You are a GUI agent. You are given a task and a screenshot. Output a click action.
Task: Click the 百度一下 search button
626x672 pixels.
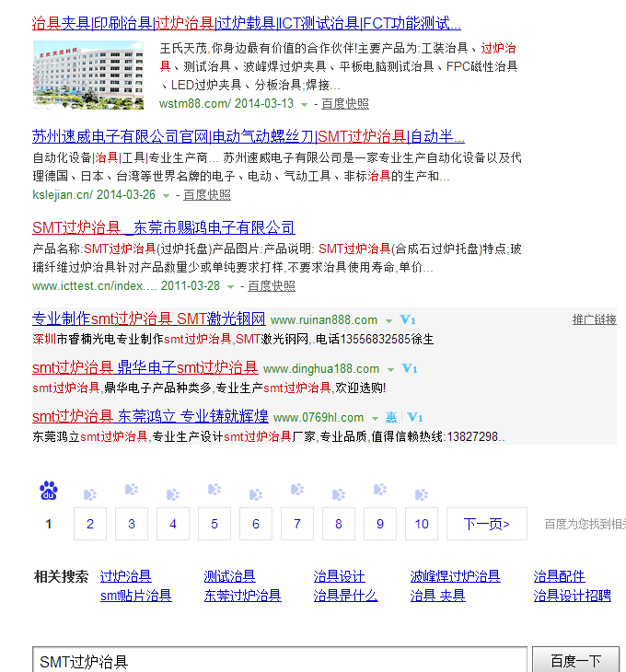(576, 660)
